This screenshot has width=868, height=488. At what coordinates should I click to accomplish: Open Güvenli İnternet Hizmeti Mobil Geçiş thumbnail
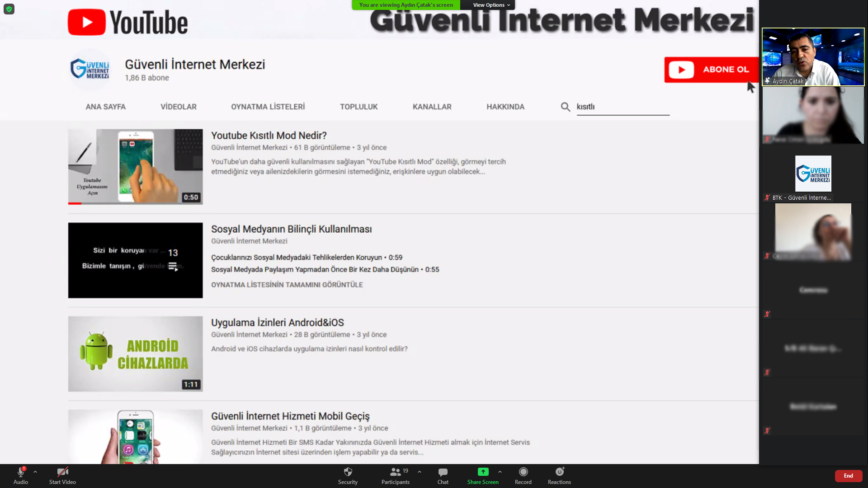click(135, 437)
